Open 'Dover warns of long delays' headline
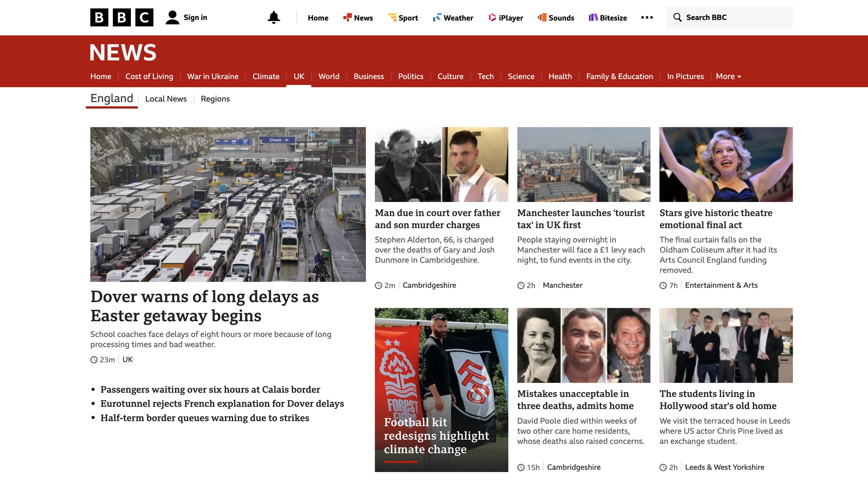The image size is (868, 499). [205, 306]
